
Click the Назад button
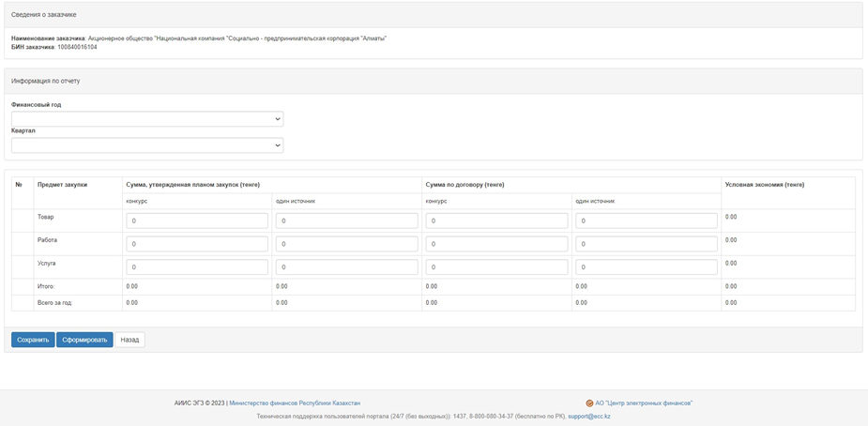point(129,340)
